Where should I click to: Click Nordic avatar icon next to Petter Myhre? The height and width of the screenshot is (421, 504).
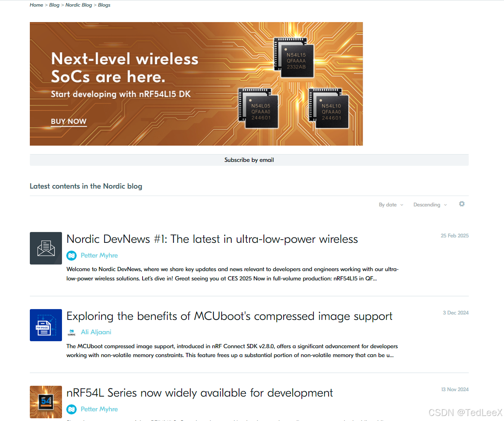click(x=72, y=255)
